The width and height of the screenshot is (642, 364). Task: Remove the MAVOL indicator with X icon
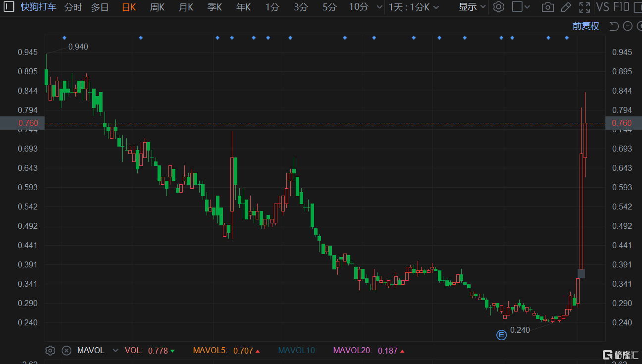pyautogui.click(x=66, y=351)
